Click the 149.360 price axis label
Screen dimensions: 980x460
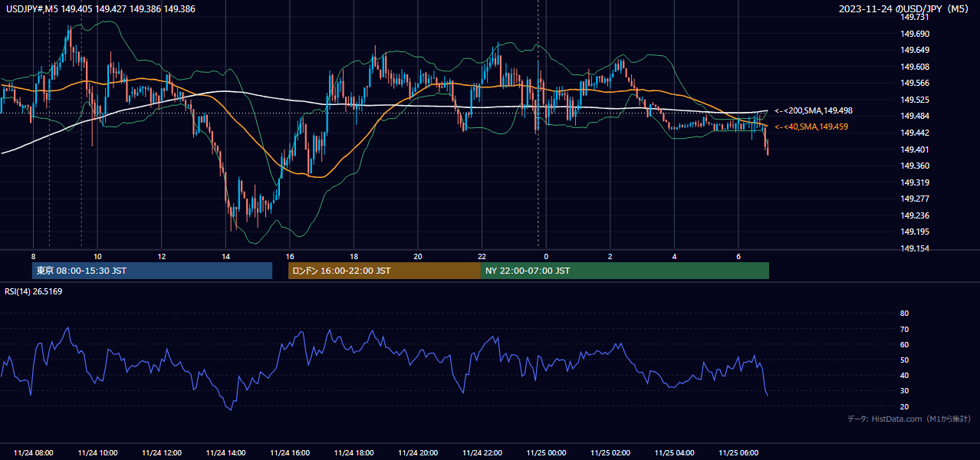tap(916, 166)
